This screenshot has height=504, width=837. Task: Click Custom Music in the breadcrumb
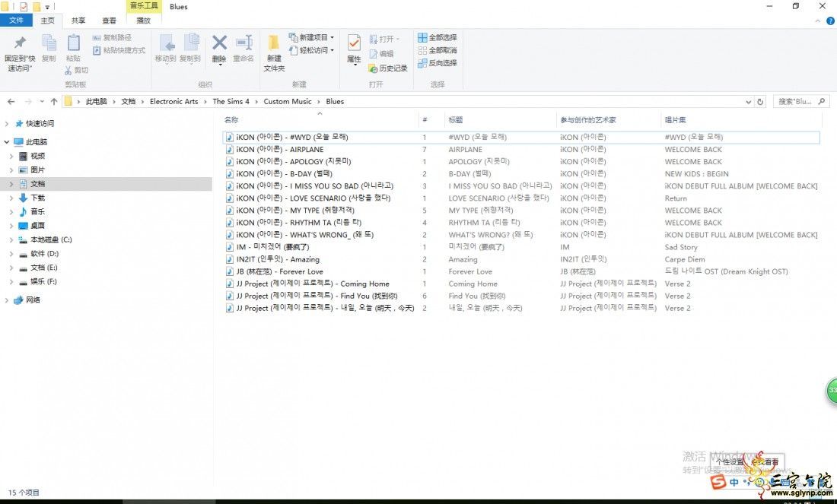(x=287, y=101)
